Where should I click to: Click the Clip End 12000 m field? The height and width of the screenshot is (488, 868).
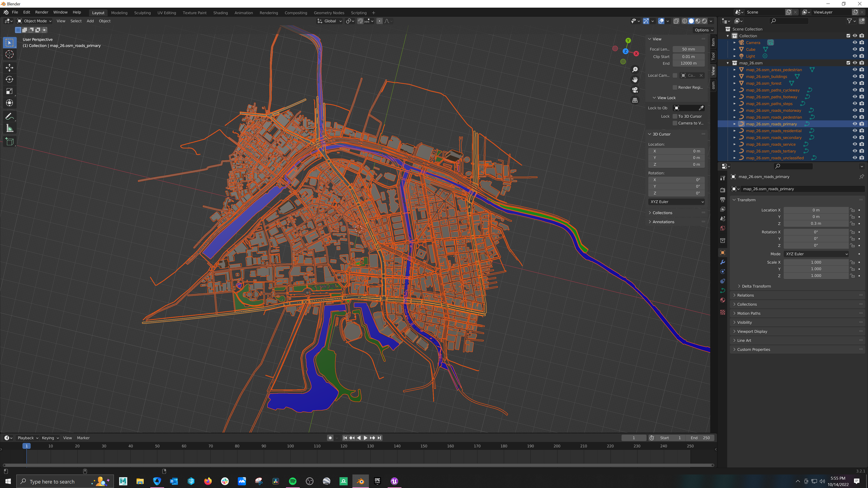click(x=688, y=63)
